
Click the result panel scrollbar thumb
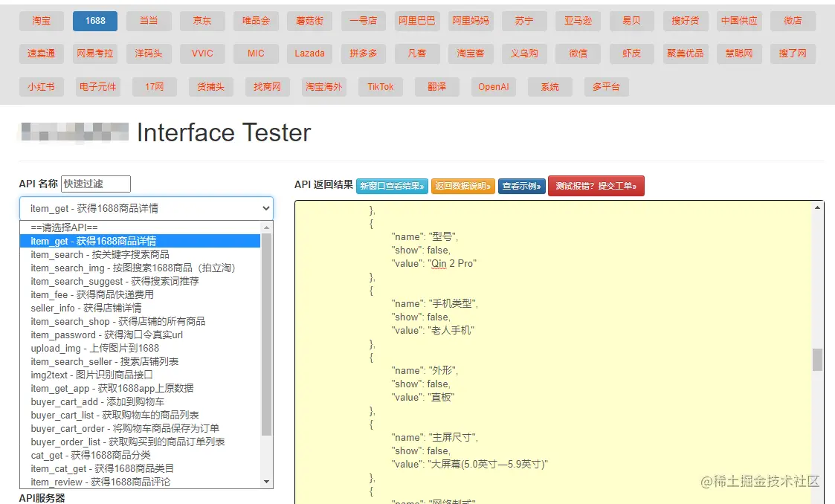[x=817, y=359]
